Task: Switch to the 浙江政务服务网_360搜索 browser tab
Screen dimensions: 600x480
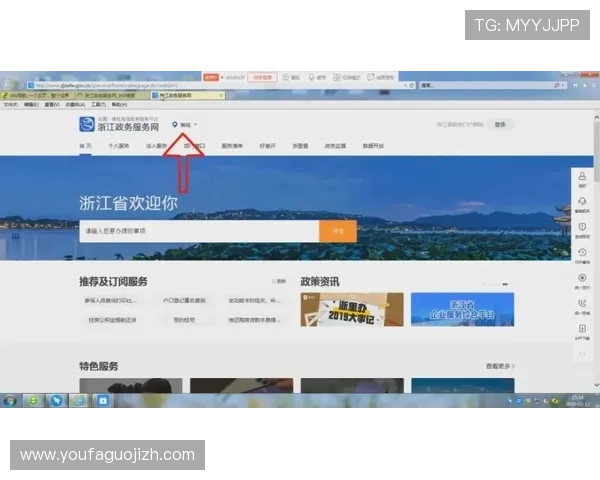Action: 112,95
